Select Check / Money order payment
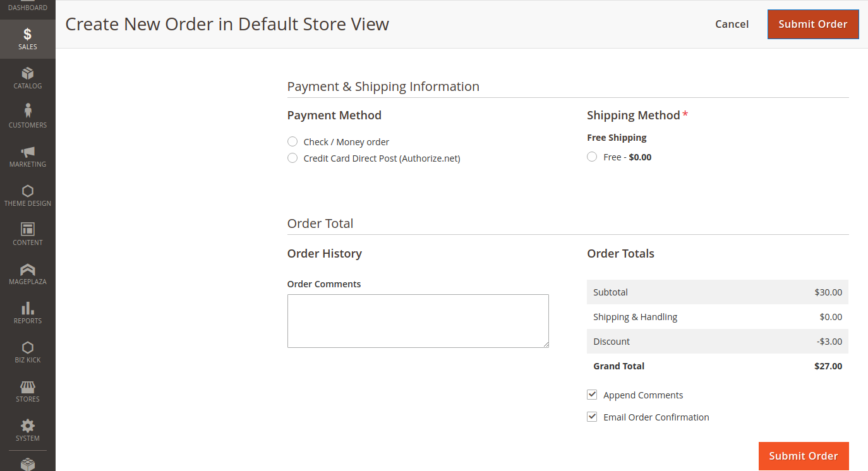 coord(292,141)
